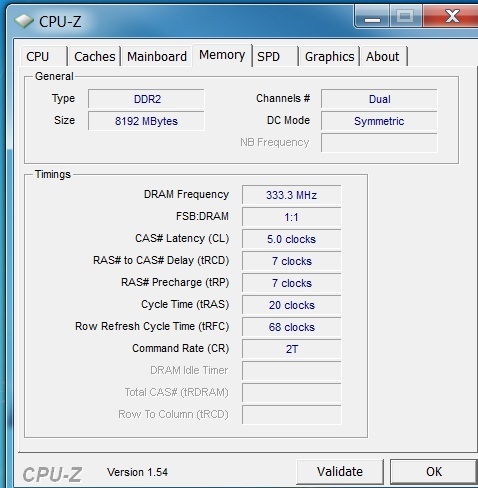Close the CPU-Z window
Screen dimensions: 478x488
click(451, 15)
